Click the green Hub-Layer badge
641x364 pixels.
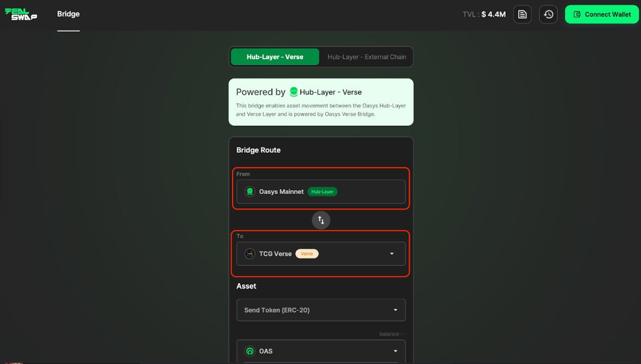tap(322, 192)
